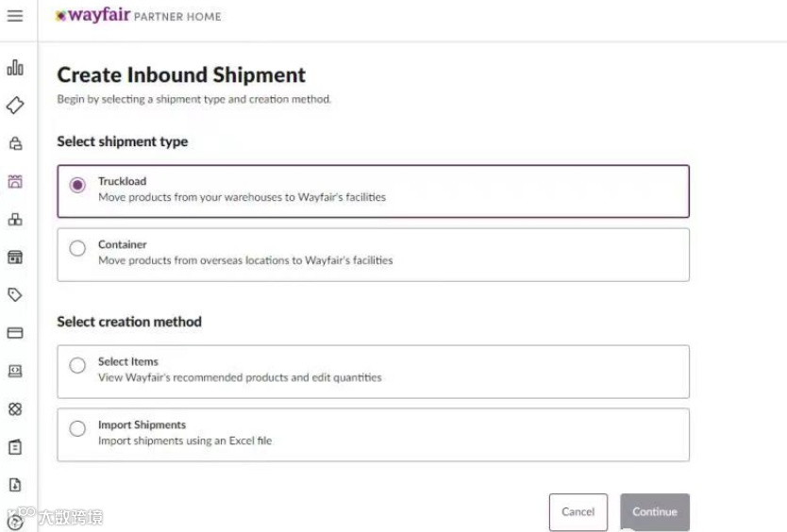This screenshot has width=787, height=532.
Task: Select the Truckload shipment type
Action: click(x=78, y=186)
